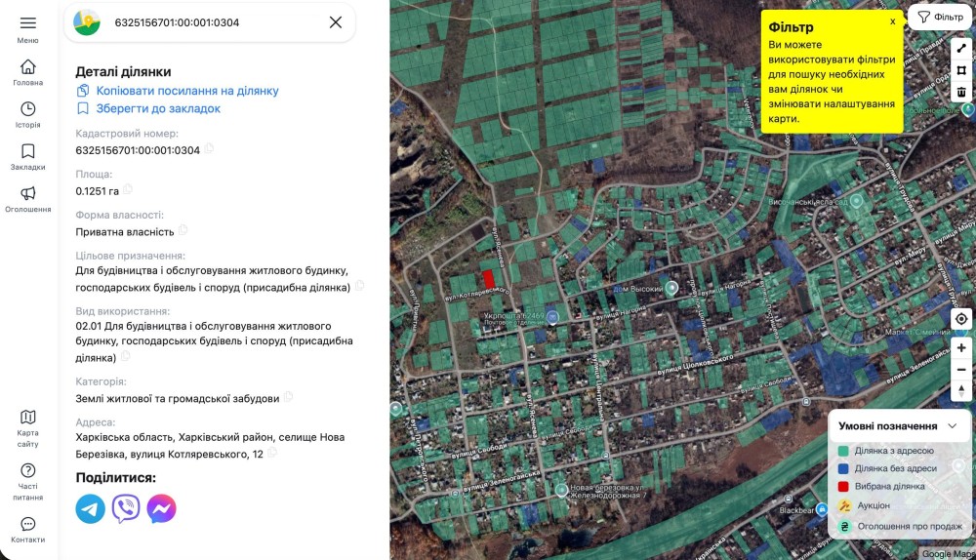This screenshot has height=560, width=976.
Task: Click the Дом Высокий map marker
Action: 671,288
